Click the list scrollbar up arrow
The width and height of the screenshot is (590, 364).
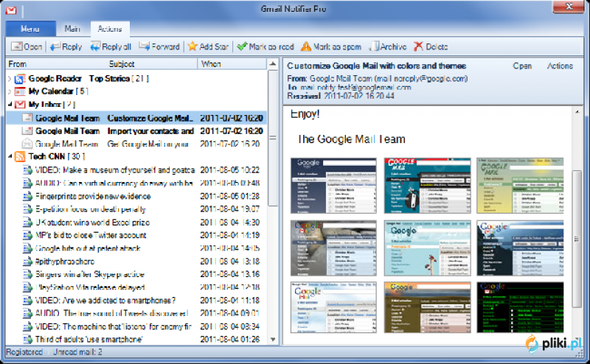(x=273, y=64)
